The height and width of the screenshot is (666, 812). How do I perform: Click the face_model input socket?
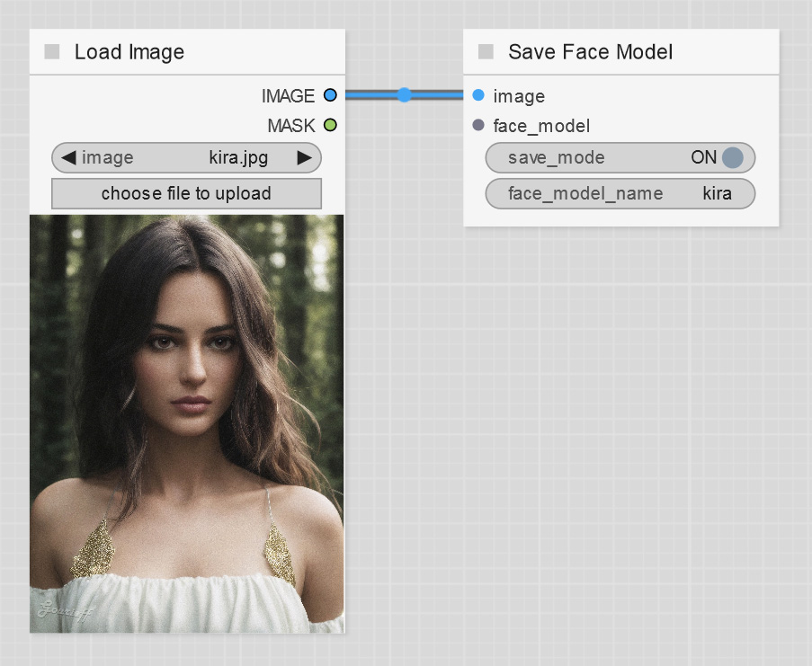(478, 125)
